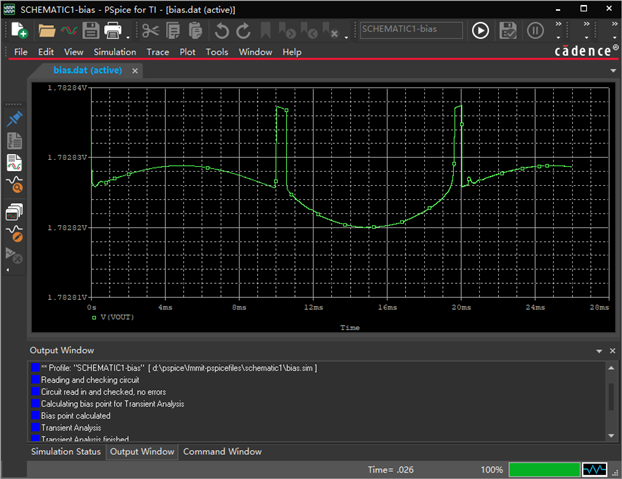Open the Output Window panel dropdown arrow
The width and height of the screenshot is (622, 479).
click(x=599, y=351)
